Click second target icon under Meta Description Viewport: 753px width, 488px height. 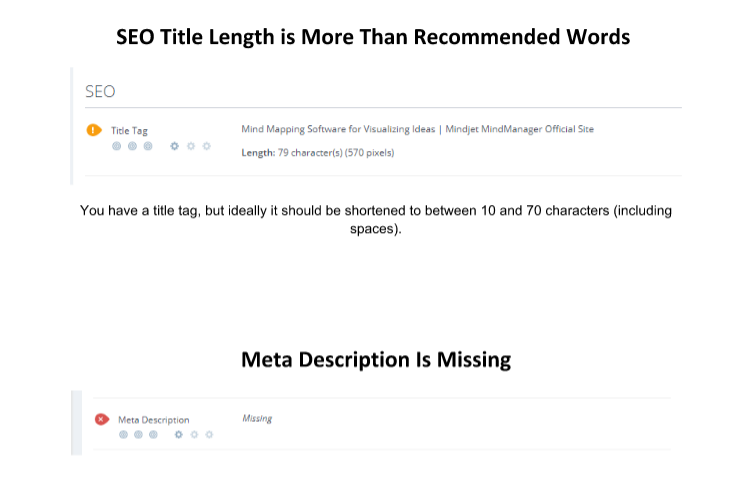138,435
